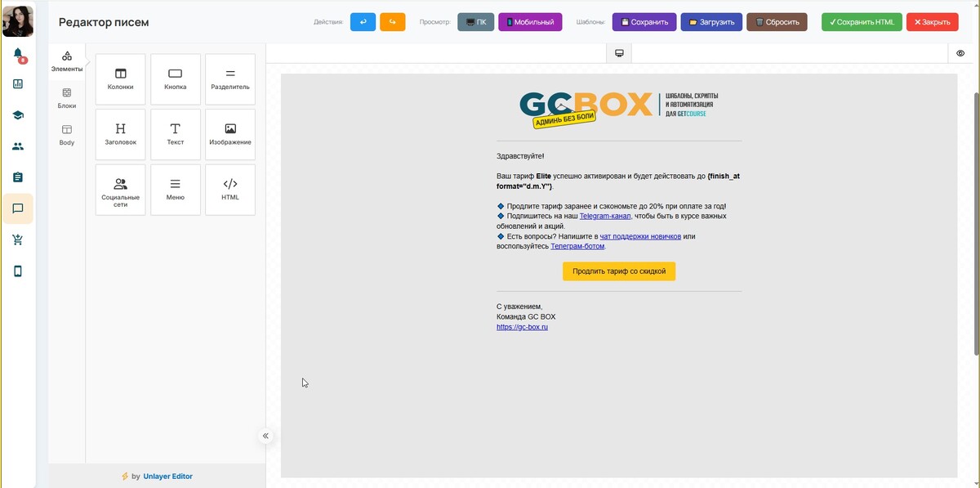Open the users sidebar icon
Screen dimensions: 980x488
tap(18, 146)
